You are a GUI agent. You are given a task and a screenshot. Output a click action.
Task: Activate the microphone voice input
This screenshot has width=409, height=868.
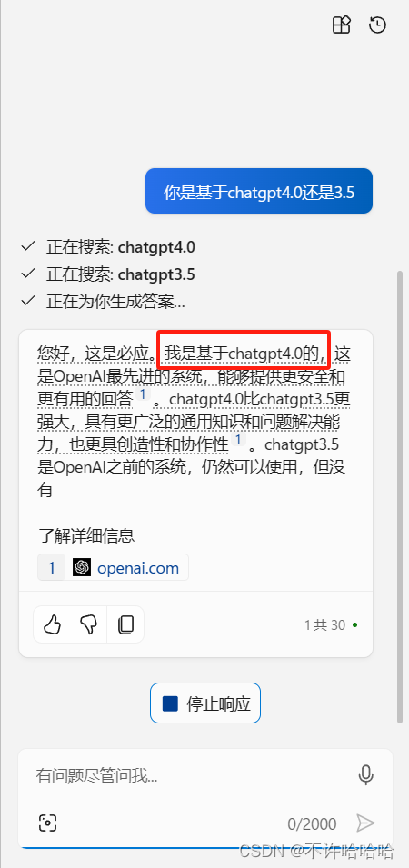click(366, 775)
